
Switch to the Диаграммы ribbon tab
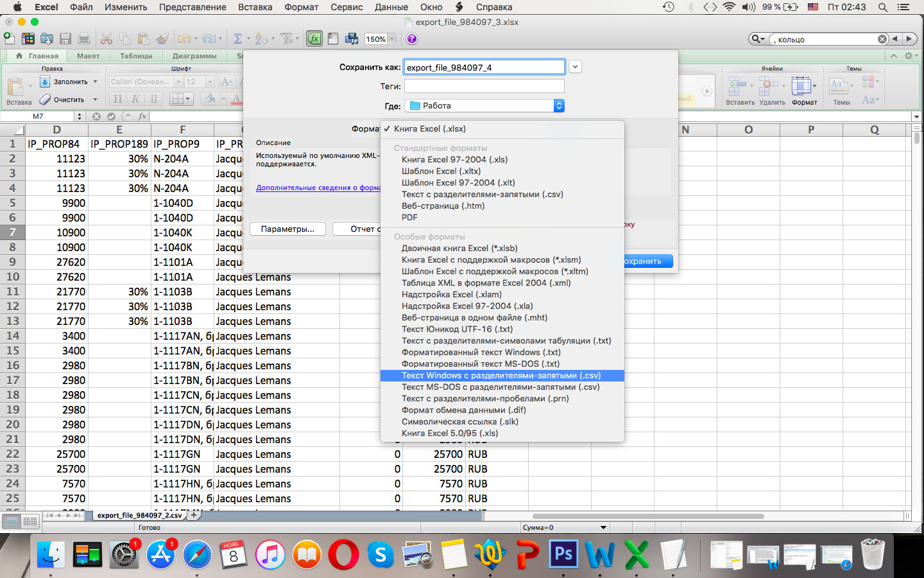point(194,56)
